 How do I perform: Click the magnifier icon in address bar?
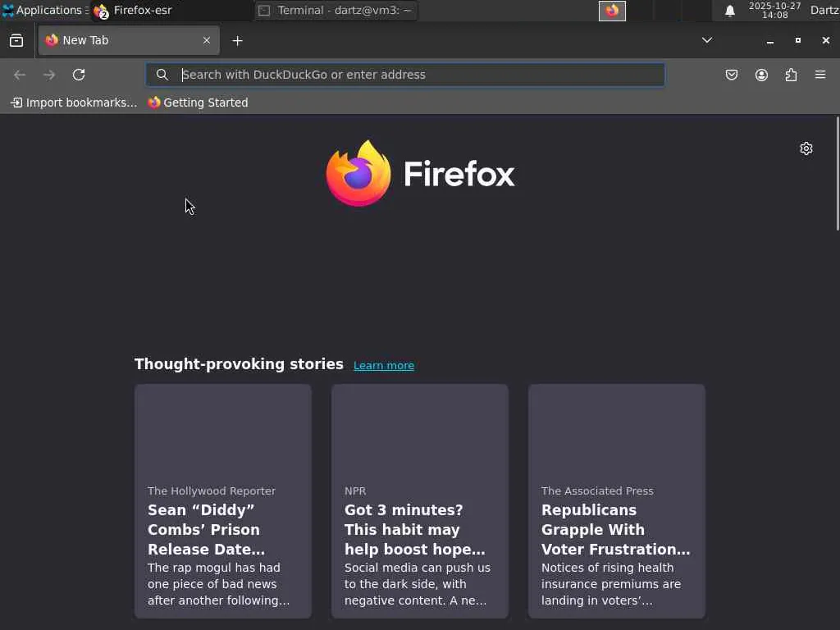tap(162, 75)
